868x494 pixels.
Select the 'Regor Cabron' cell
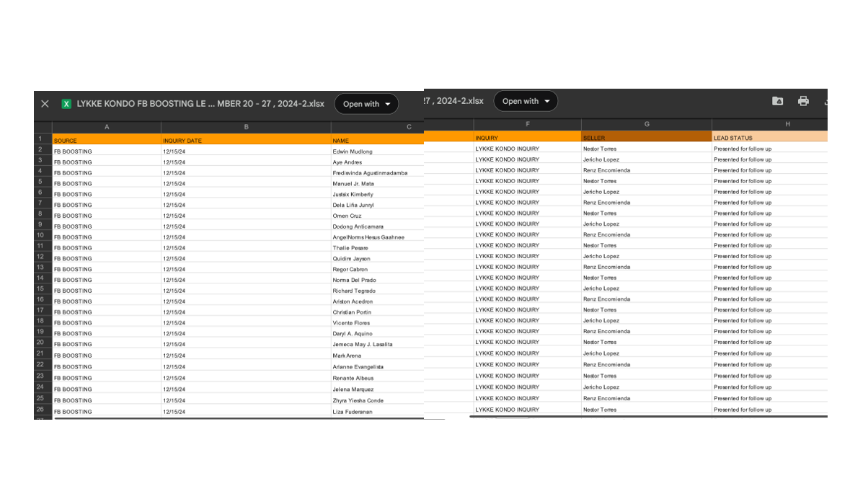point(377,269)
